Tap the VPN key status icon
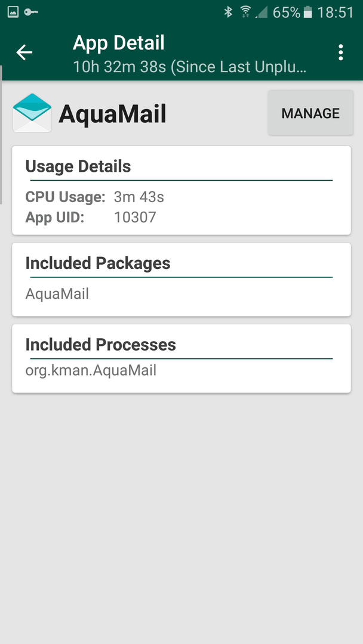Image resolution: width=363 pixels, height=644 pixels. (x=31, y=13)
